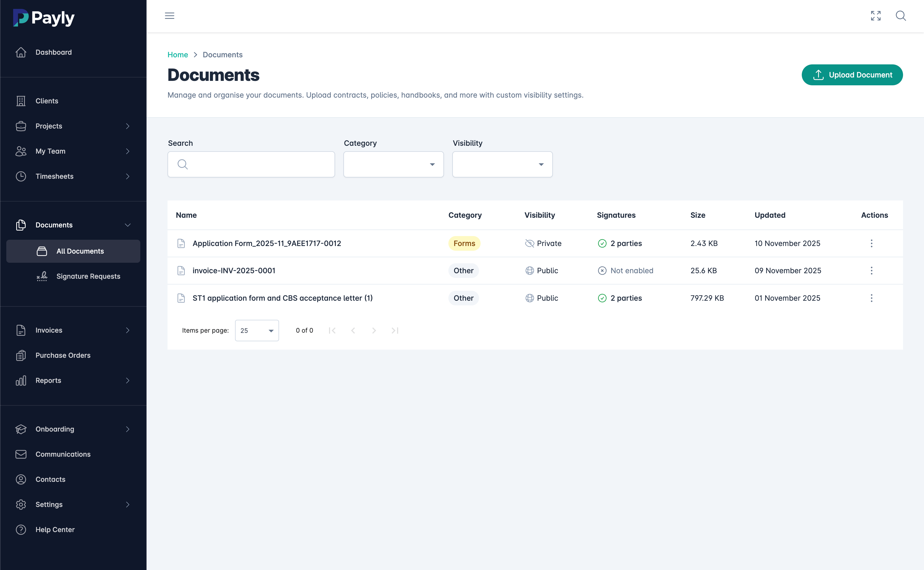Open the Dashboard from the sidebar
Image resolution: width=924 pixels, height=570 pixels.
[x=53, y=52]
